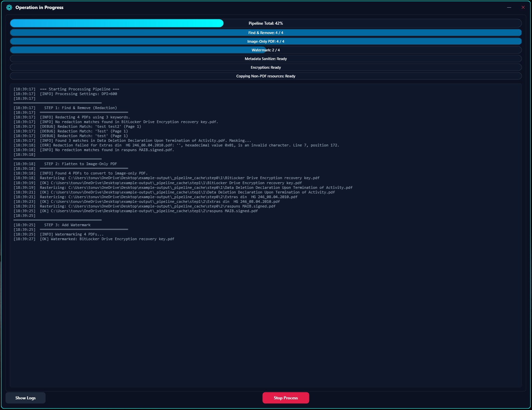Click the '=== Starting Processing Pipeline ===' log line
This screenshot has height=410, width=532.
66,89
